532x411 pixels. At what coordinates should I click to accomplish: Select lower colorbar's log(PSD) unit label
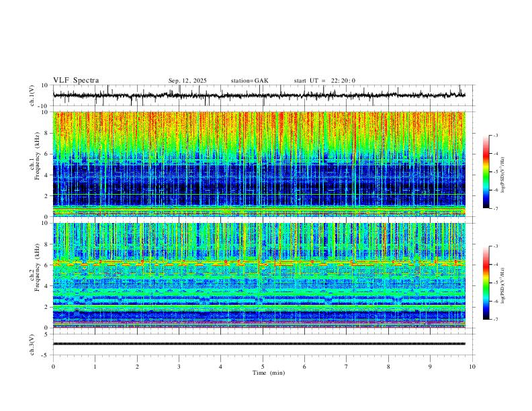point(503,286)
